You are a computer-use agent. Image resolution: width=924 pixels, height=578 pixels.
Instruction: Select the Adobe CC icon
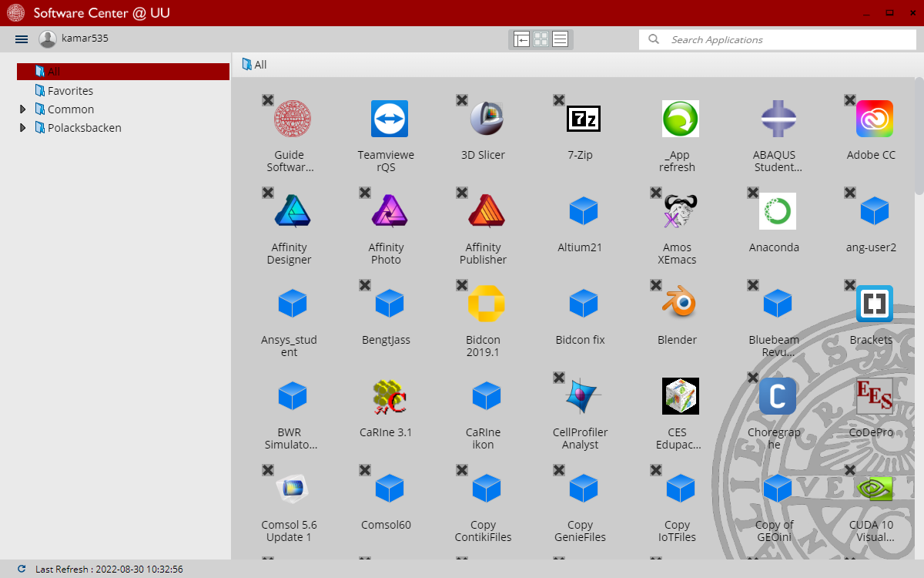point(875,119)
